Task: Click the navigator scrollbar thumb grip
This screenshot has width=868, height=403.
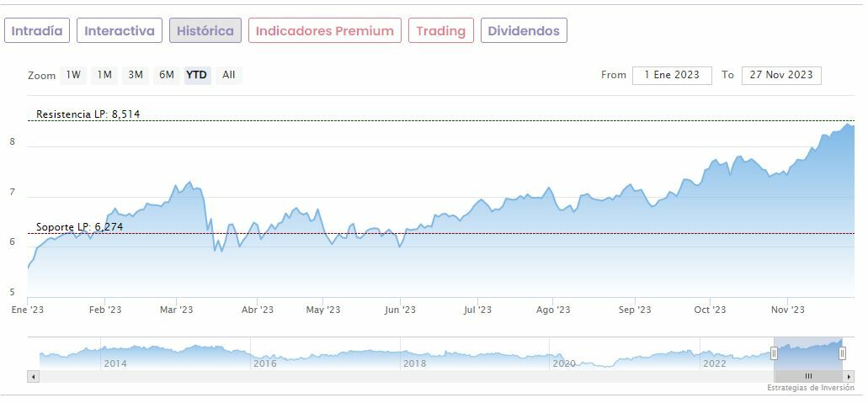Action: 808,377
